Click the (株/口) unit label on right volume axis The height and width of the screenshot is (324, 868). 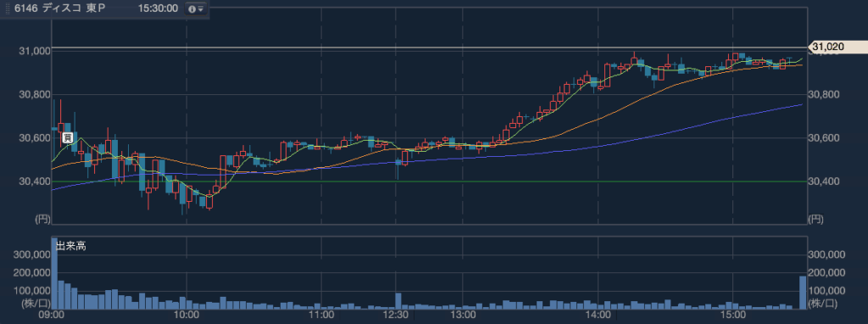(822, 303)
